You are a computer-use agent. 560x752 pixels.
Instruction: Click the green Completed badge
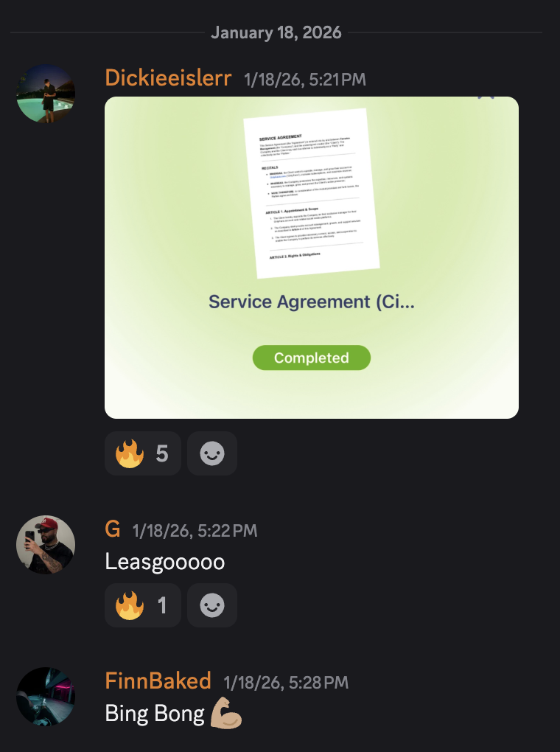312,358
